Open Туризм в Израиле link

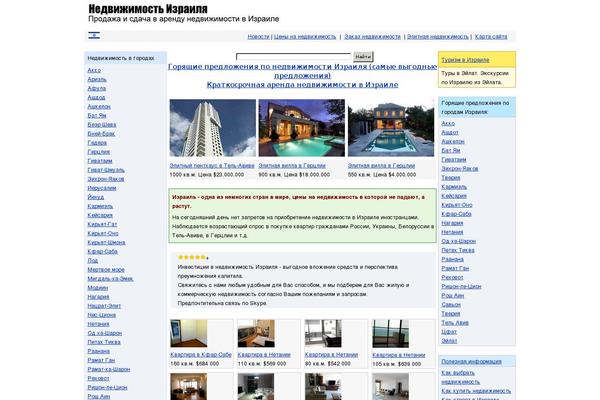(x=465, y=60)
